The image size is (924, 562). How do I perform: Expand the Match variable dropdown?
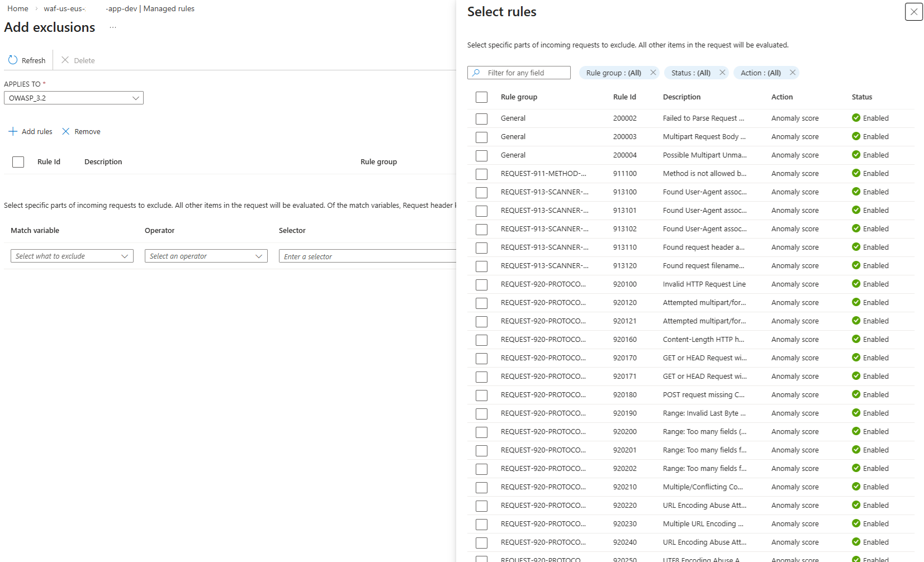72,256
